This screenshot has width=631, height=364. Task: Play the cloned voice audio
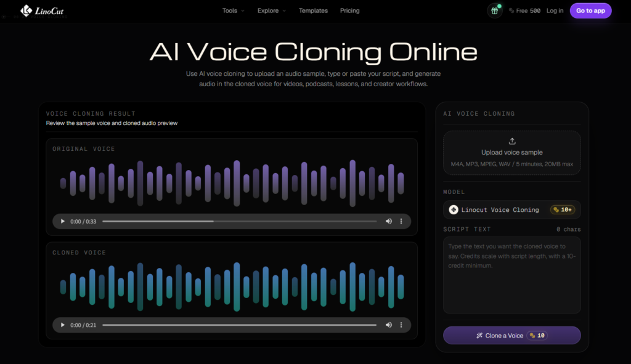tap(62, 325)
